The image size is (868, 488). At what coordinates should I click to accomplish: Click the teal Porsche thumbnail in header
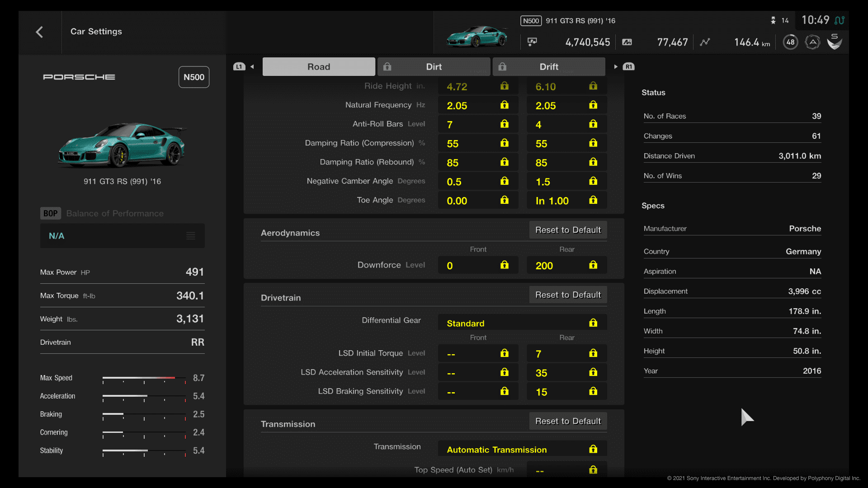[477, 36]
